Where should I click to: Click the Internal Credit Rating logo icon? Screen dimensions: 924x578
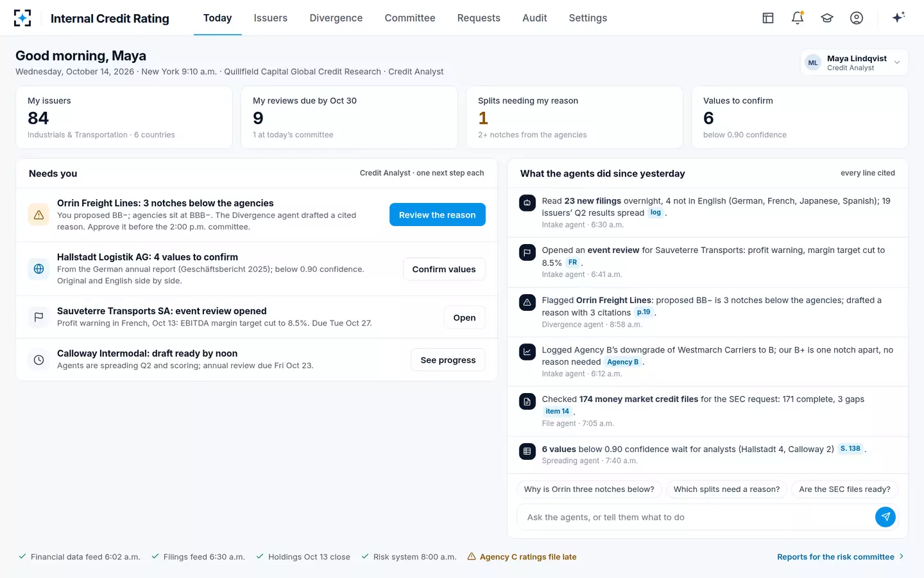pos(22,18)
